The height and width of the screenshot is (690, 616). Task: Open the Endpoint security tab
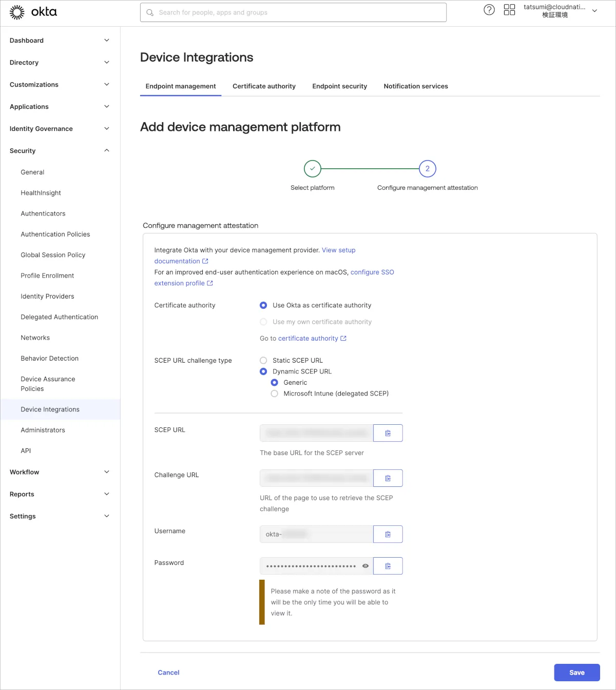pyautogui.click(x=339, y=86)
